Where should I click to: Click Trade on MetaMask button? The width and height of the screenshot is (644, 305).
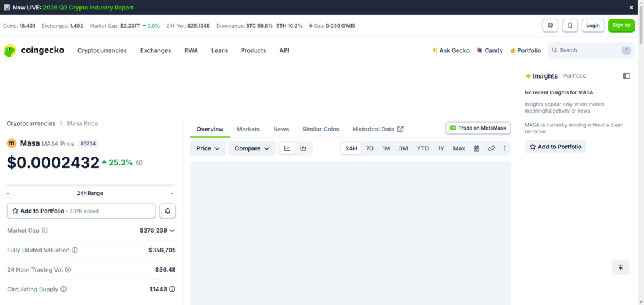coord(478,128)
